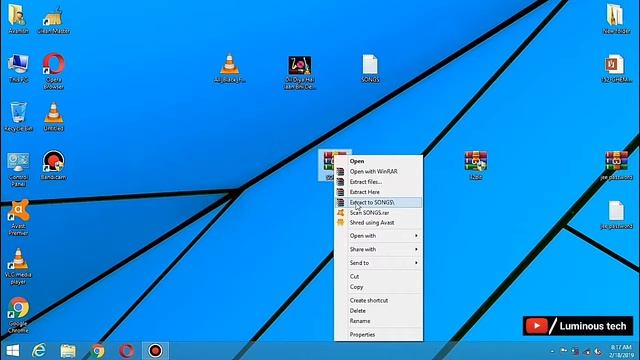Expand the Open with submenu
640x360 pixels.
(x=378, y=236)
